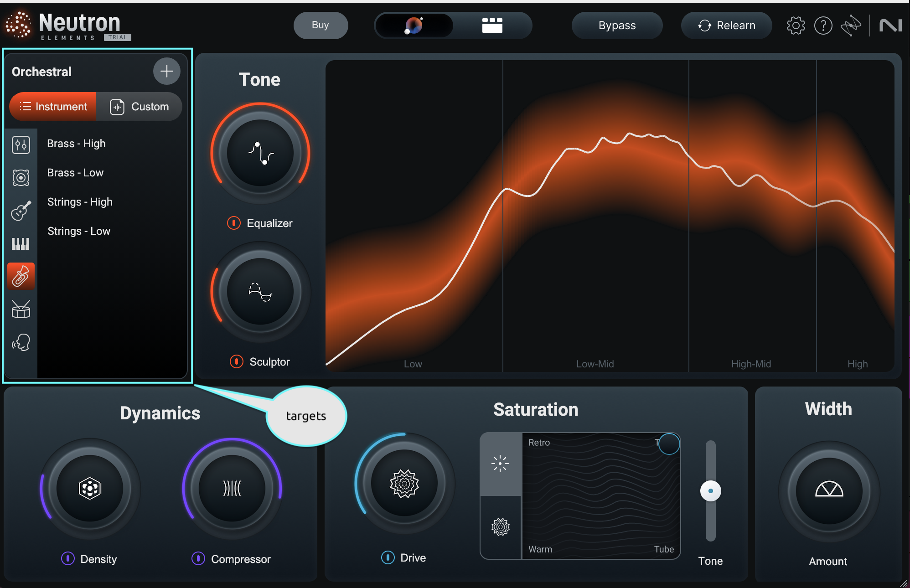
Task: Click the High band label
Action: [x=858, y=364]
